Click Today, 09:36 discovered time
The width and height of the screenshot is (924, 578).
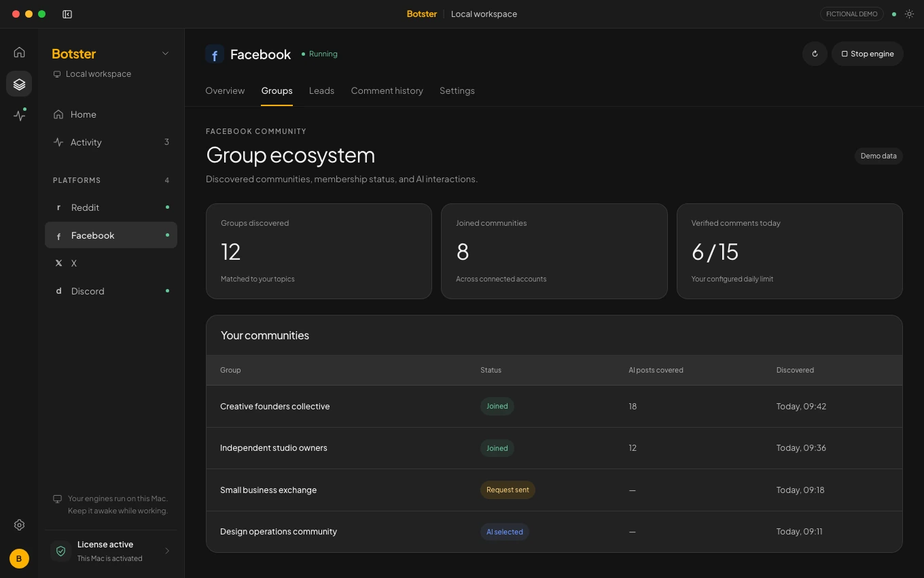point(801,448)
